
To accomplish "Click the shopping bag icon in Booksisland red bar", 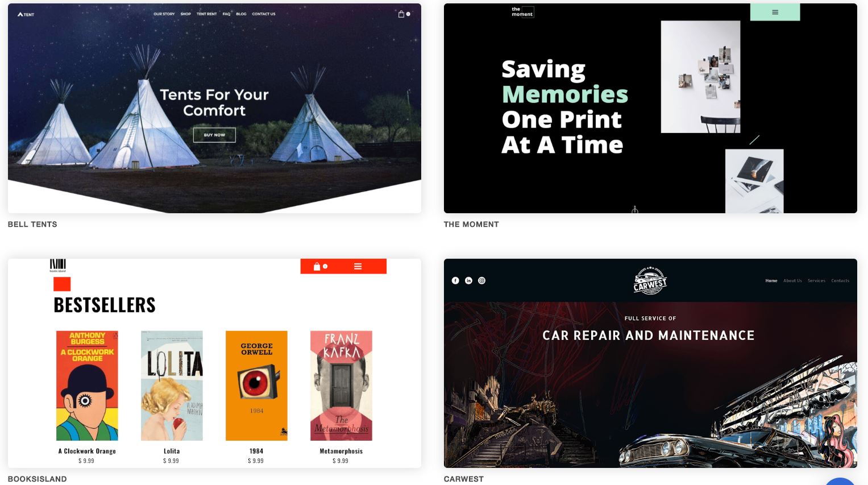I will (x=317, y=266).
